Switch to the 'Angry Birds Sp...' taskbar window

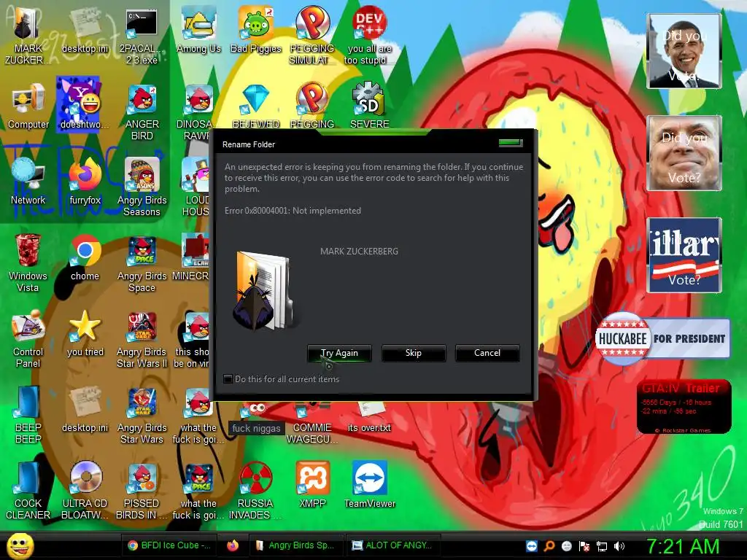pos(295,545)
